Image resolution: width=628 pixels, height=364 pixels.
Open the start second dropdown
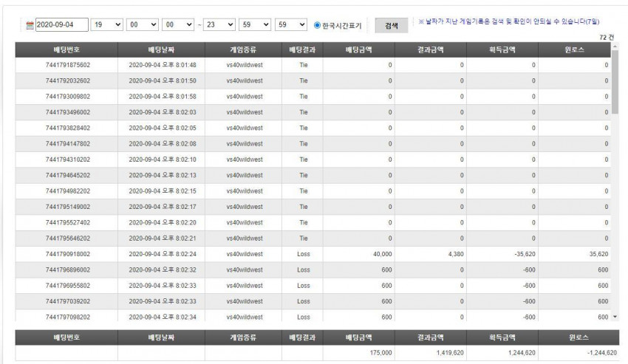pyautogui.click(x=178, y=25)
